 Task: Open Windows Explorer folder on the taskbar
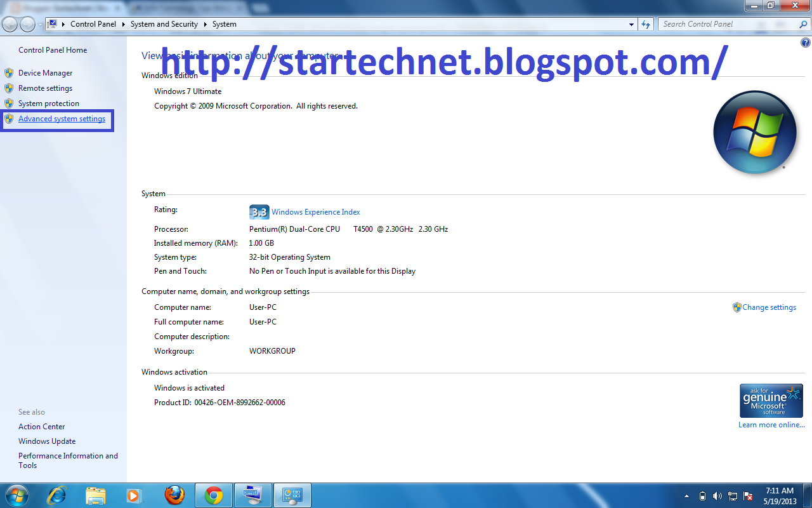pyautogui.click(x=95, y=495)
